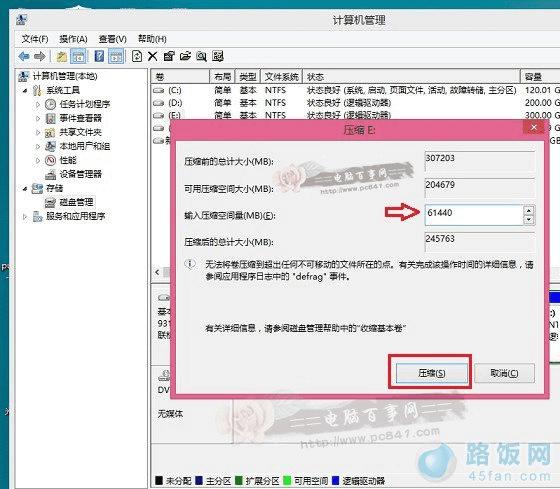560x489 pixels.
Task: Toggle the show/hide action pane icon
Action: pyautogui.click(x=116, y=56)
